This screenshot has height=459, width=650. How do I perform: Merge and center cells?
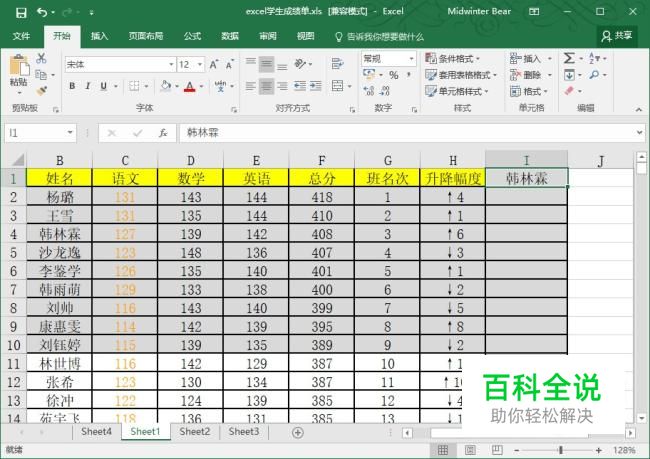tap(338, 86)
